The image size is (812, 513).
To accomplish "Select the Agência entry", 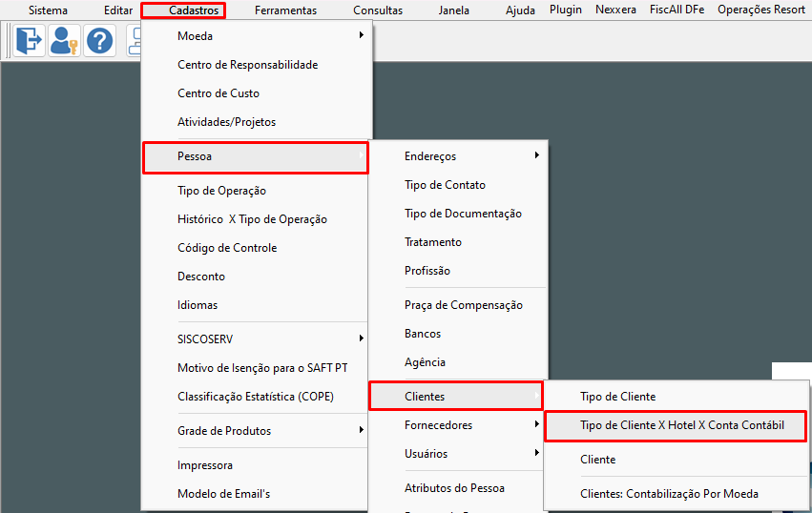I will click(x=458, y=361).
